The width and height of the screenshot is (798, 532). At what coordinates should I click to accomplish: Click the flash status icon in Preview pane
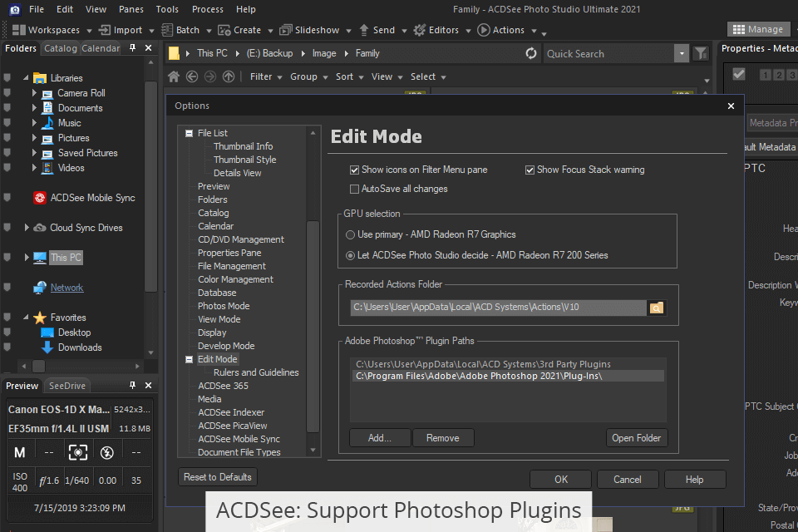107,452
